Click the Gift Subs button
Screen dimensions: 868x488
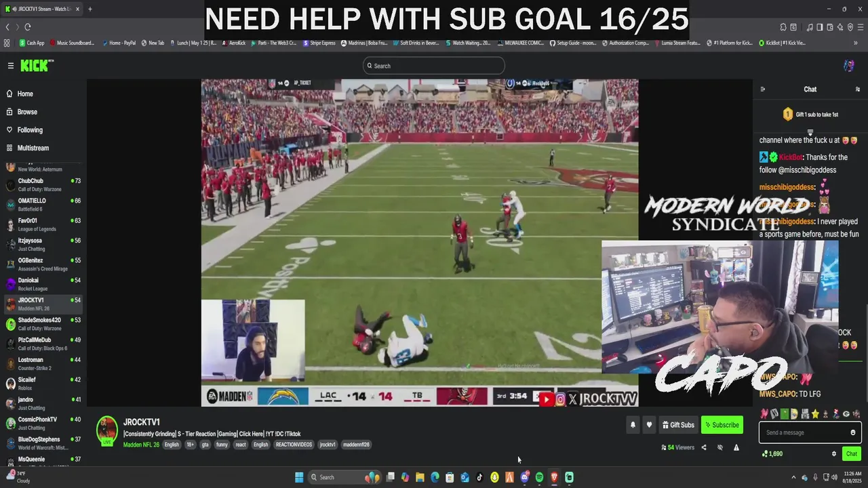click(678, 425)
